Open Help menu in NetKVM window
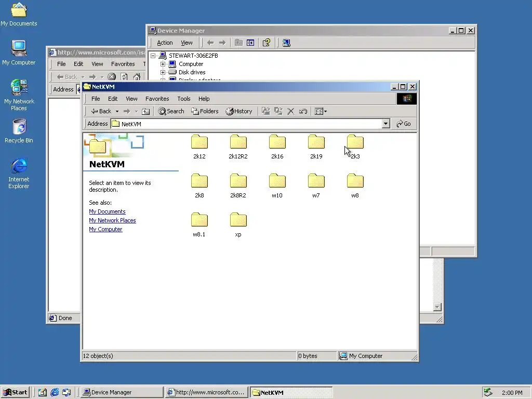The height and width of the screenshot is (399, 532). tap(204, 99)
